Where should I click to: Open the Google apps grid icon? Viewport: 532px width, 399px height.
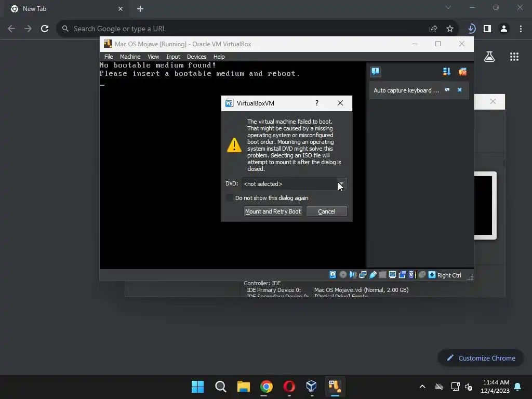(514, 57)
